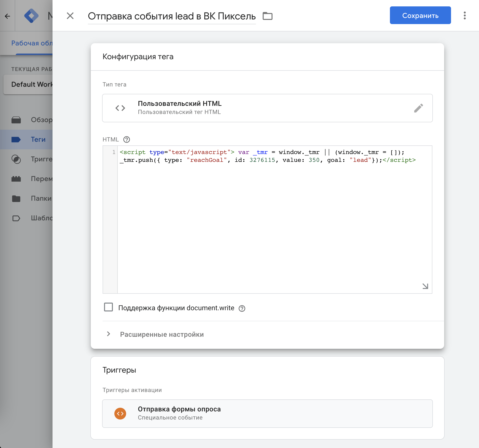Click the folder icon next to tag title
Viewport: 479px width, 448px height.
click(x=267, y=16)
